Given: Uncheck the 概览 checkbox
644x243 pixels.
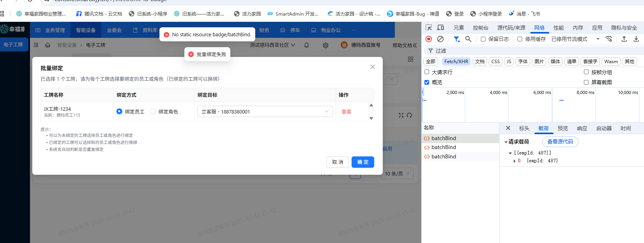Looking at the screenshot, I should pyautogui.click(x=427, y=82).
